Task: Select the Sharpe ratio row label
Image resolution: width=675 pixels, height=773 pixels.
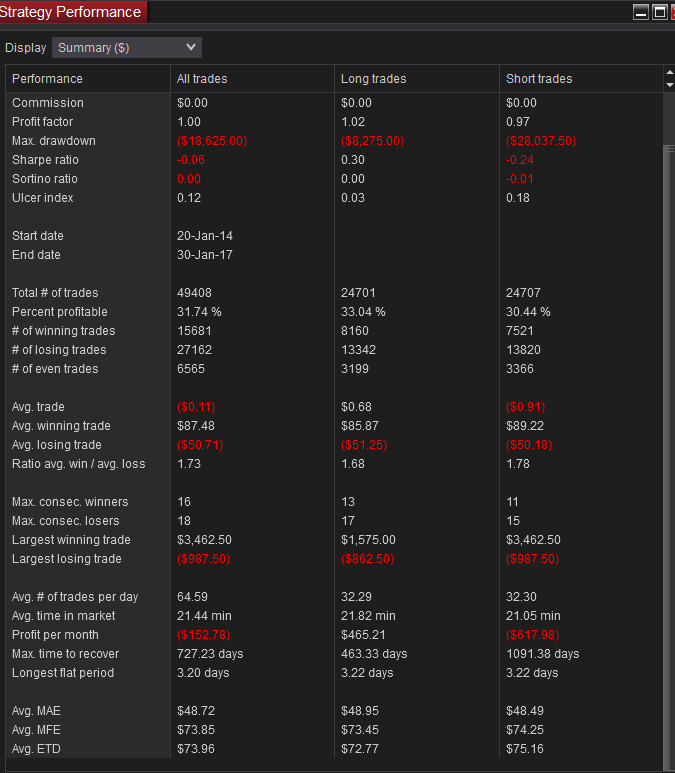Action: (x=45, y=160)
